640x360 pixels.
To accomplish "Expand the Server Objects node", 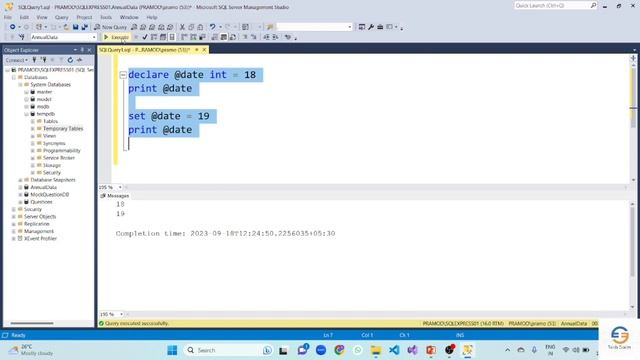I will (x=13, y=217).
